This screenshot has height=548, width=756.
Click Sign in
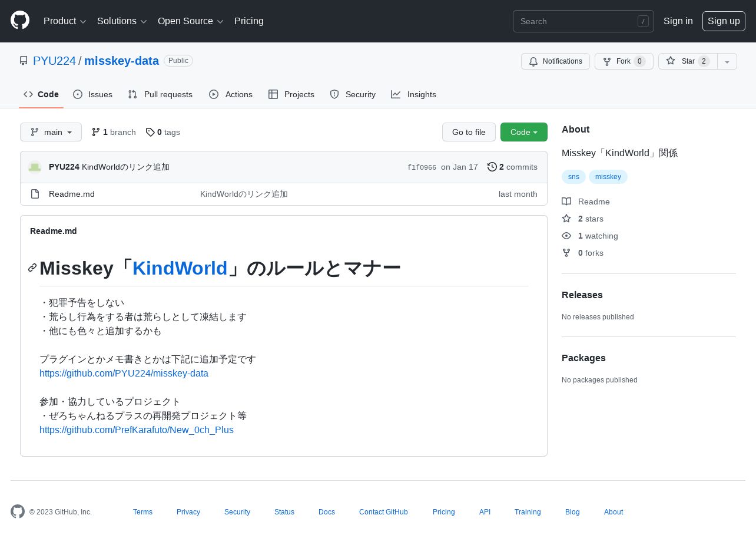coord(678,21)
